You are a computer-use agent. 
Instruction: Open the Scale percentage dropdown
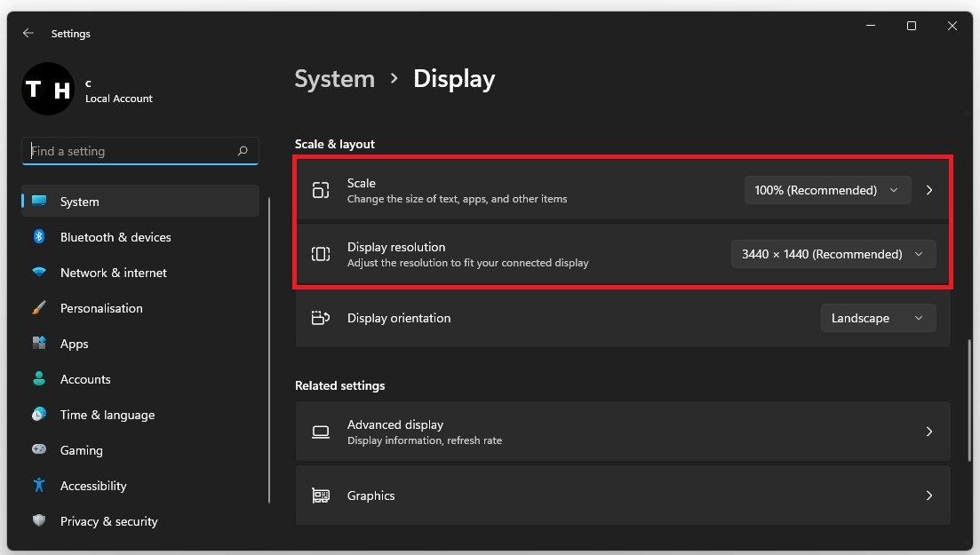pyautogui.click(x=827, y=190)
